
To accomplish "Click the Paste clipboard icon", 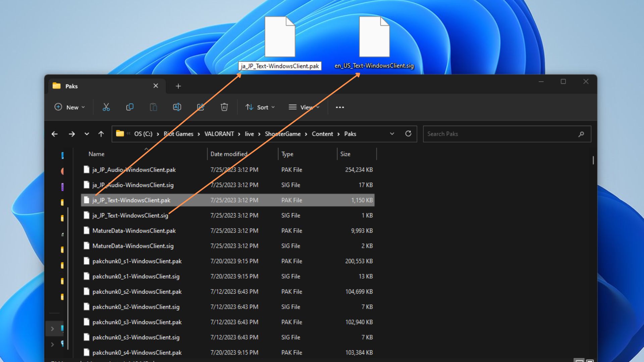I will [x=153, y=107].
